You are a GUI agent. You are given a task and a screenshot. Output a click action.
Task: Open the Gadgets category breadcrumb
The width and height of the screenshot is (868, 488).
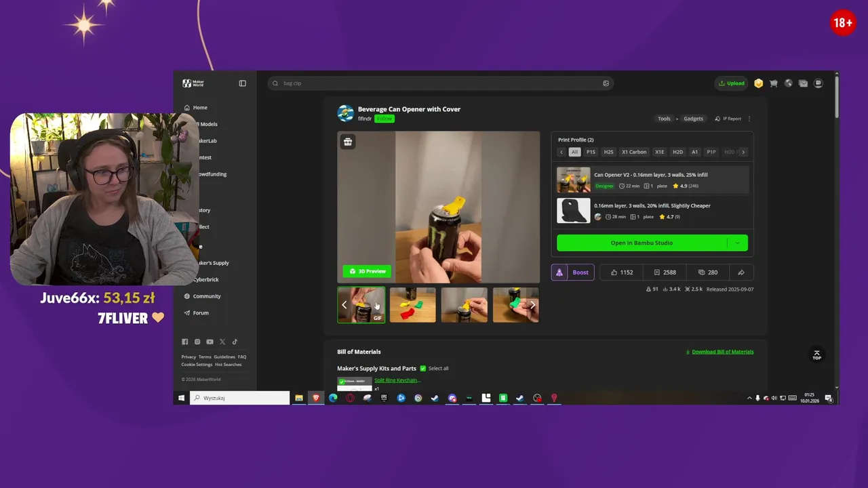click(x=693, y=119)
